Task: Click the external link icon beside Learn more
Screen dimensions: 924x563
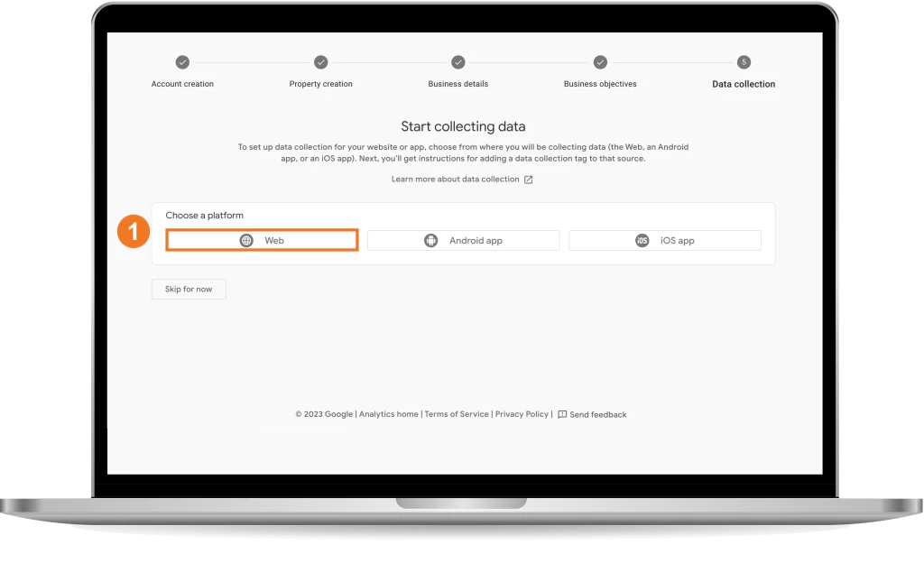Action: point(529,180)
